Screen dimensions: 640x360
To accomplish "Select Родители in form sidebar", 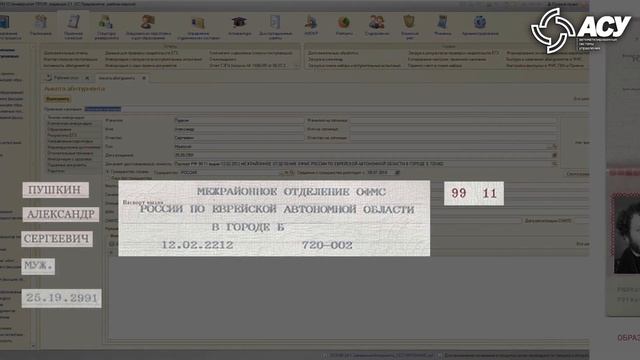I will [x=56, y=171].
